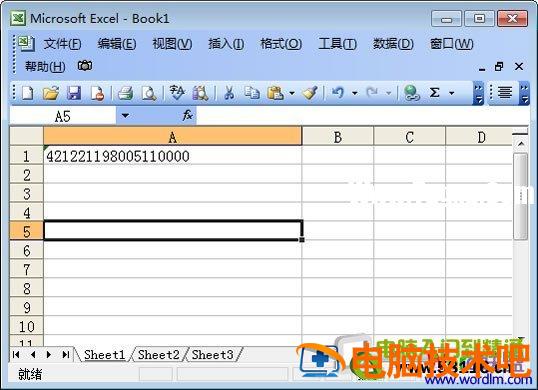The width and height of the screenshot is (538, 390).
Task: Click the Name Box showing A5
Action: click(63, 116)
